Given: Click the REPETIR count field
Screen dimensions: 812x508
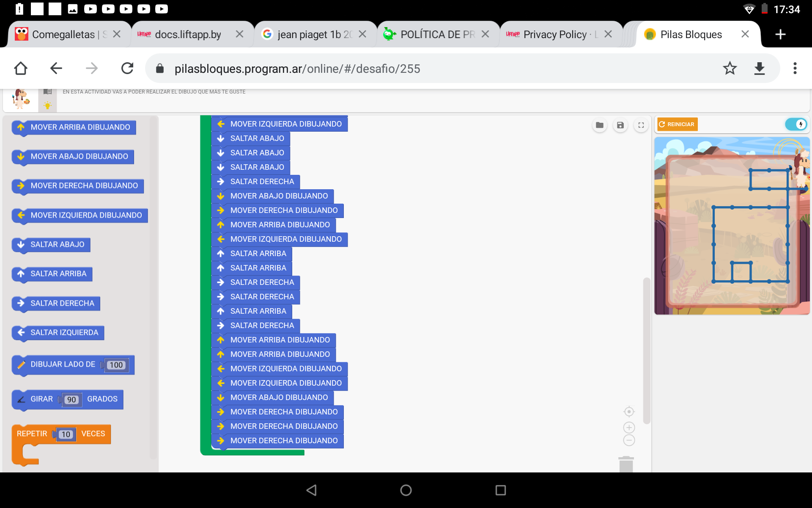Looking at the screenshot, I should click(66, 434).
